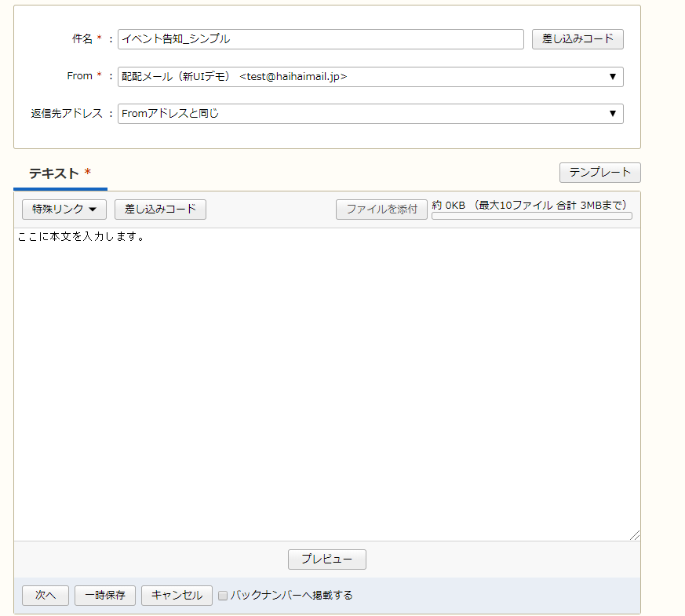The height and width of the screenshot is (616, 685).
Task: Expand the 特殊リンク dropdown menu
Action: 64,210
